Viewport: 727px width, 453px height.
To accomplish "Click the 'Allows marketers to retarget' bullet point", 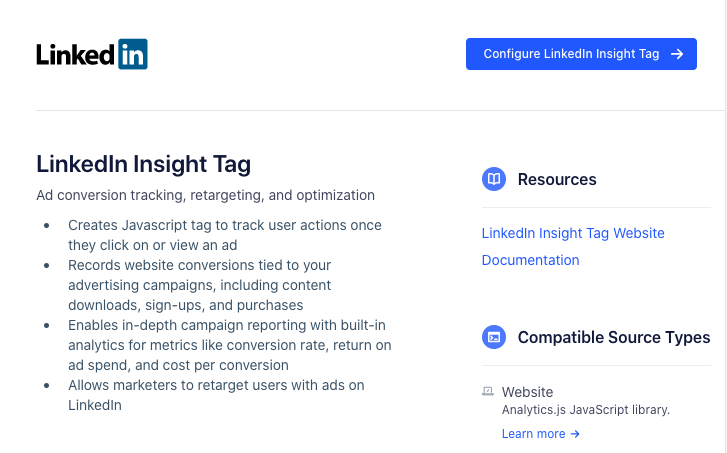I will coord(216,395).
